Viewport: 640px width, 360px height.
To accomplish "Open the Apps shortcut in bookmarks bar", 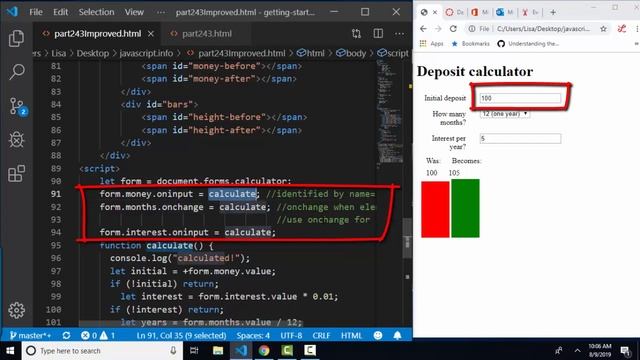I will click(x=431, y=44).
